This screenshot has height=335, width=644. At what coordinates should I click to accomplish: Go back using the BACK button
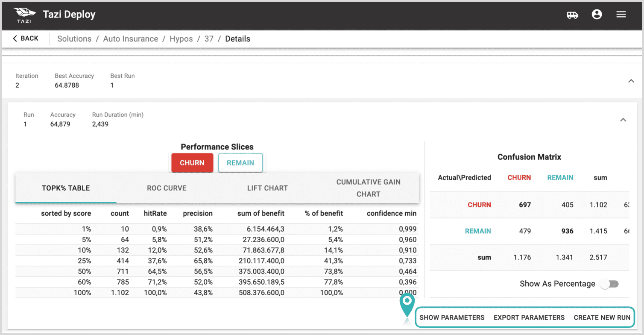[26, 38]
